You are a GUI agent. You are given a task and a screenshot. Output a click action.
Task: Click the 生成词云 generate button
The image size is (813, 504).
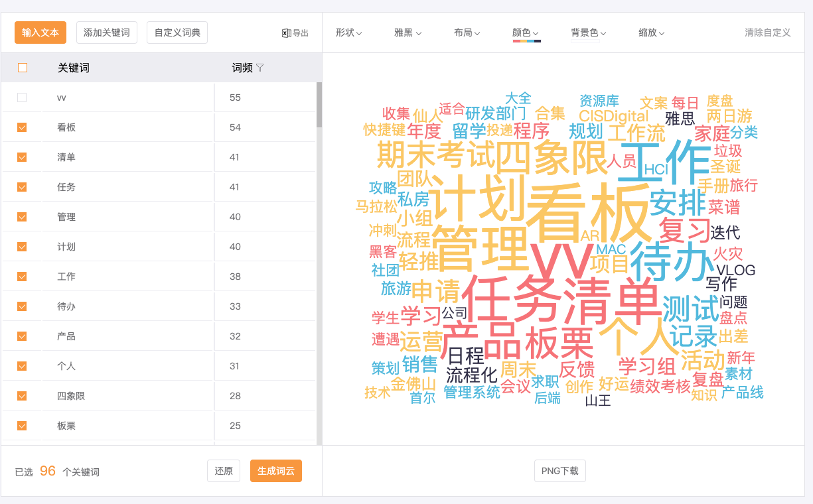(275, 471)
